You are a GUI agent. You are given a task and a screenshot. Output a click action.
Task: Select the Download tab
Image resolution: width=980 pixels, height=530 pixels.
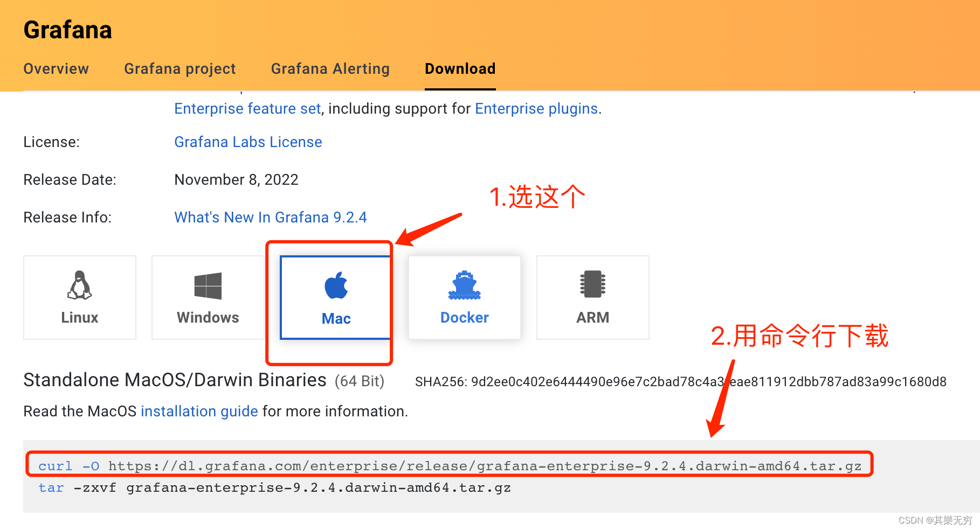tap(460, 69)
